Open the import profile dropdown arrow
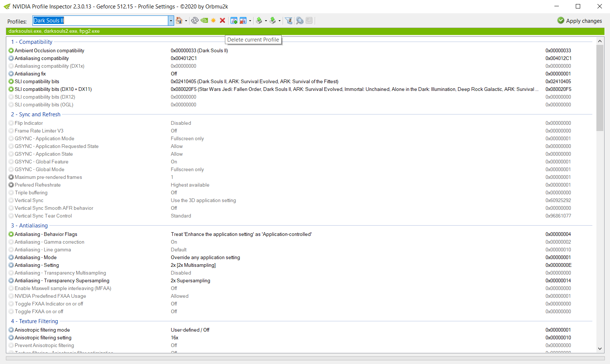 coord(279,21)
